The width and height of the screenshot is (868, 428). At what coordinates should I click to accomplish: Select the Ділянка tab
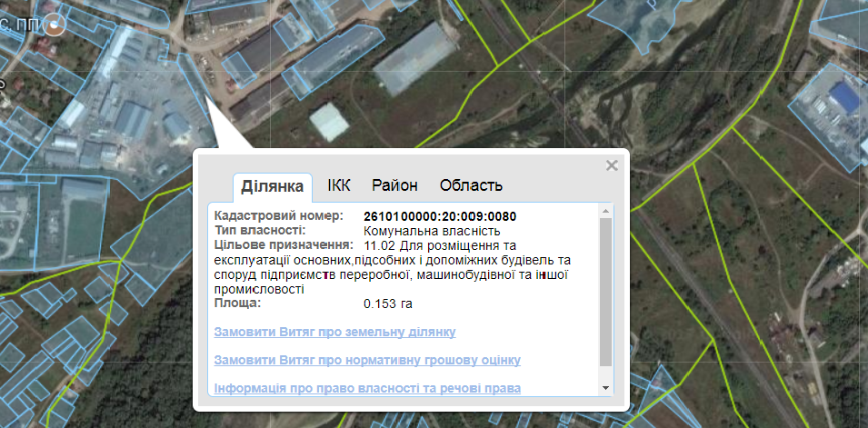(273, 187)
